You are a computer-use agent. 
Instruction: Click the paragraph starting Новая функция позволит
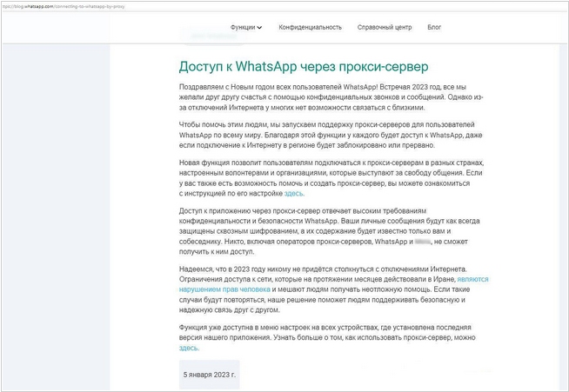[x=331, y=178]
